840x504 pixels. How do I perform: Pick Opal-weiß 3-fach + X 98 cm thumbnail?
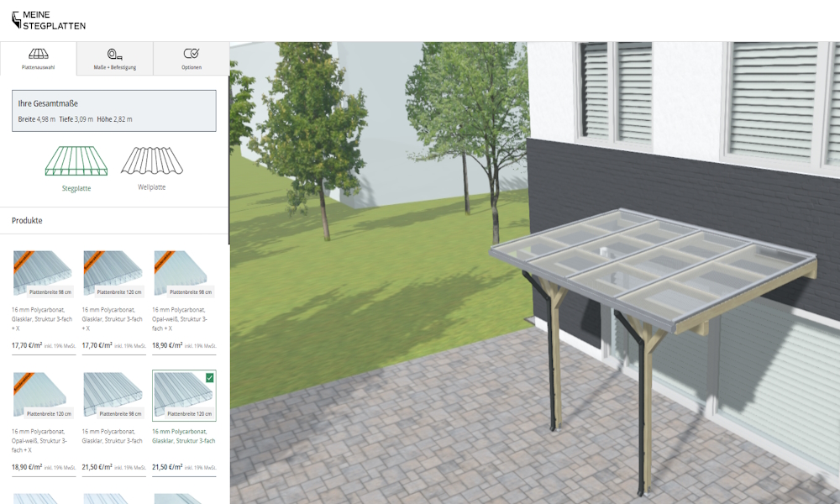pos(184,274)
